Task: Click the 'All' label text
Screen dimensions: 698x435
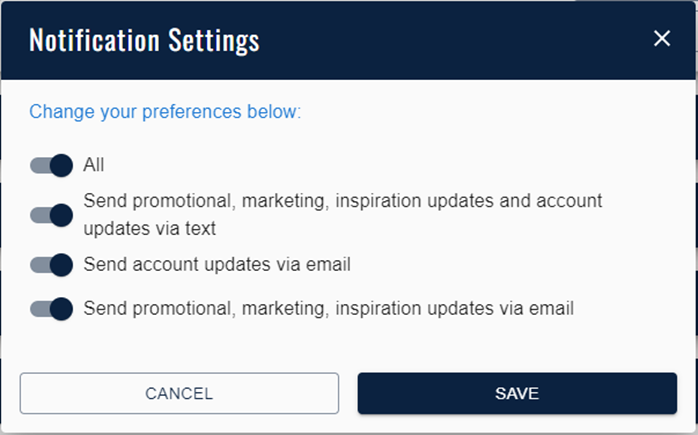Action: (x=94, y=165)
